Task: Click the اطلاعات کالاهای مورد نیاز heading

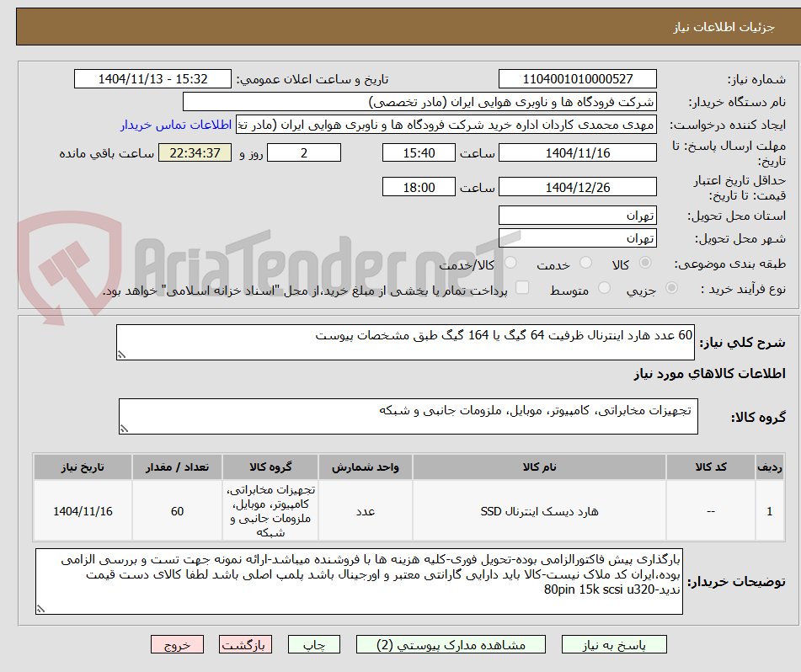Action: 709,374
